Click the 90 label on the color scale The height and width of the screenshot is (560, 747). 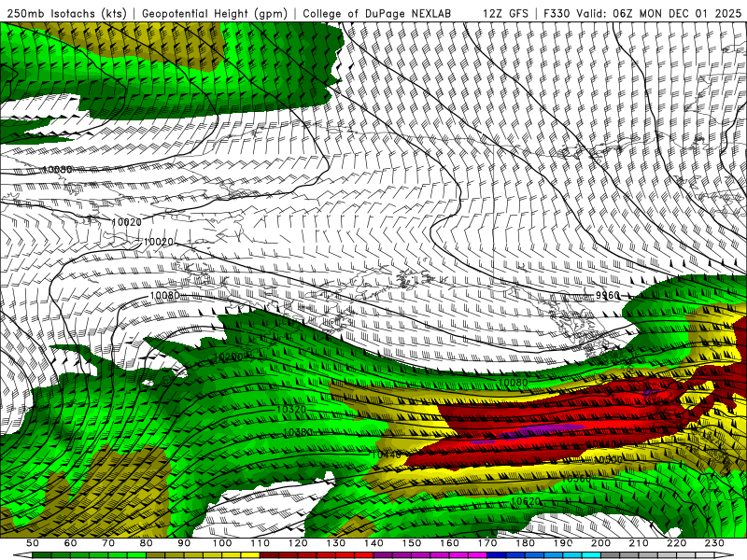click(184, 543)
